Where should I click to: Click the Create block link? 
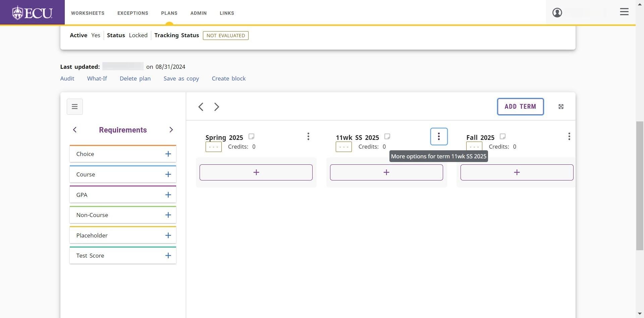pos(228,78)
